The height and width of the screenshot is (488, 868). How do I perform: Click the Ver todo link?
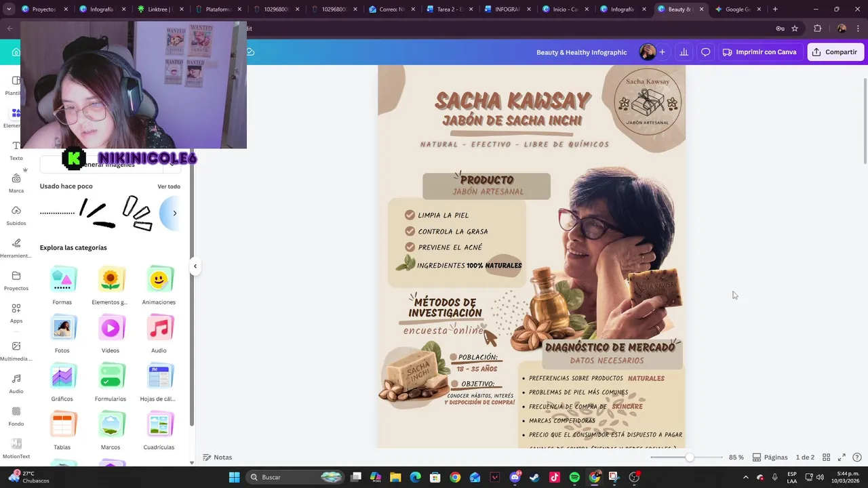169,186
